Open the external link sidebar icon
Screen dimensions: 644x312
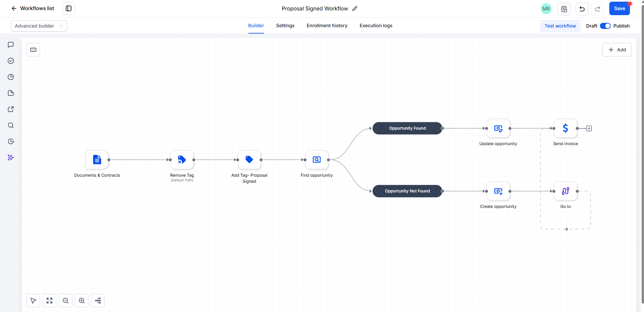click(x=11, y=109)
